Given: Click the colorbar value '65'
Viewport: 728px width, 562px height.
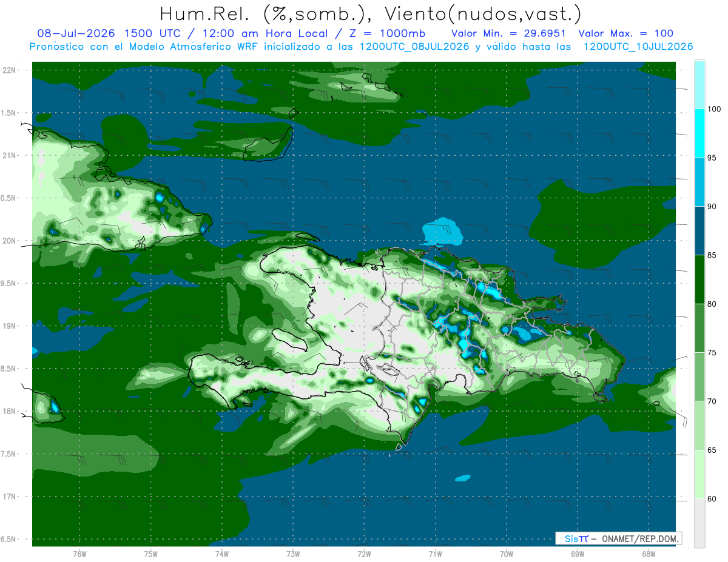Looking at the screenshot, I should click(713, 450).
